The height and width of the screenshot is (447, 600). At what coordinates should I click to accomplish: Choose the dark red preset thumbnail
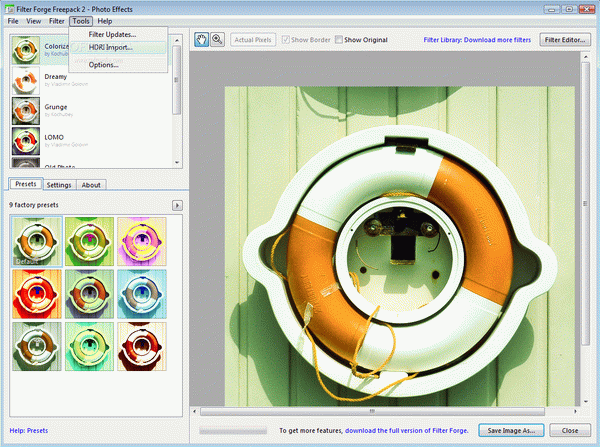(x=142, y=346)
